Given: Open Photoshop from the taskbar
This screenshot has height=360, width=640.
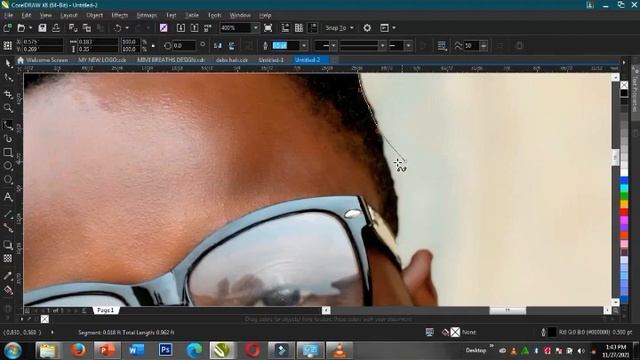Looking at the screenshot, I should [165, 350].
